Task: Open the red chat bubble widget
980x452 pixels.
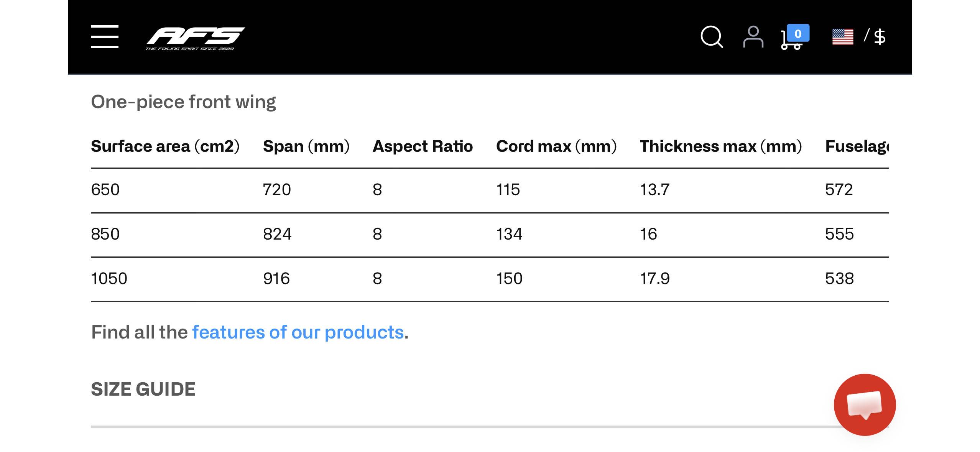Action: [x=865, y=404]
